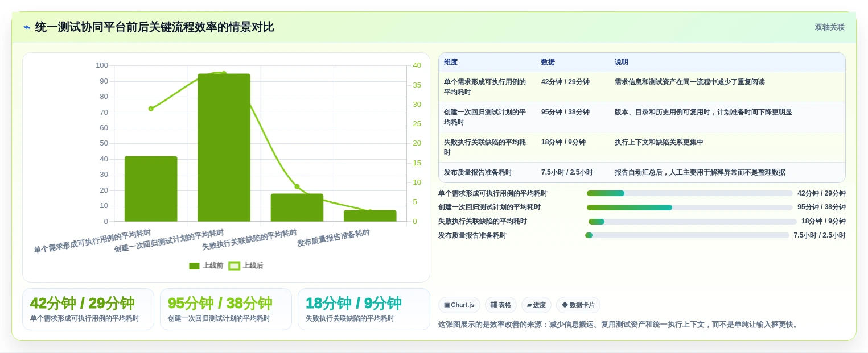Viewport: 868px width, 353px height.
Task: Click the Chart.js chip
Action: point(459,305)
